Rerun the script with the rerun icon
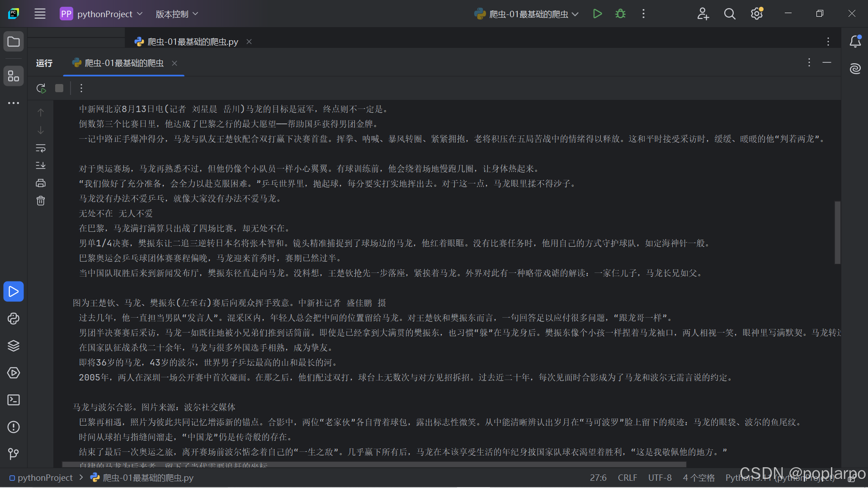 (x=41, y=88)
